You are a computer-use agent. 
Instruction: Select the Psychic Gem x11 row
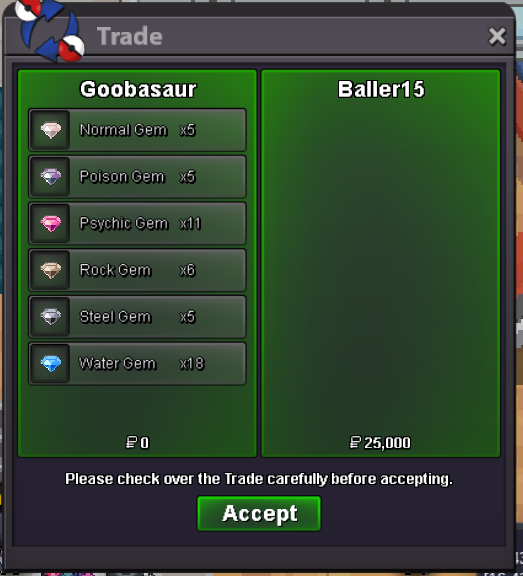coord(137,223)
